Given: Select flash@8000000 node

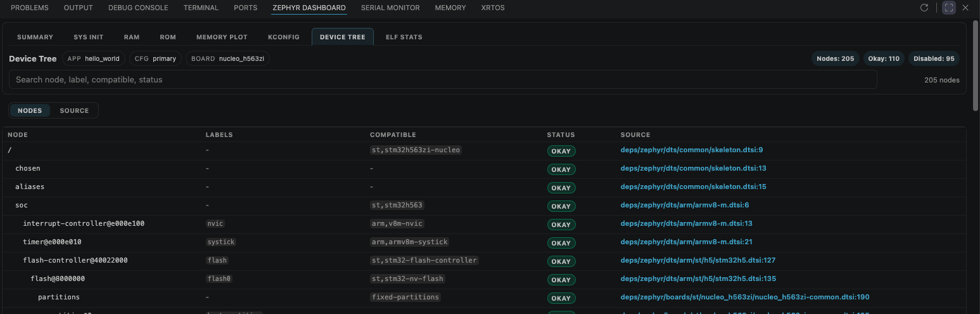Looking at the screenshot, I should [x=58, y=278].
